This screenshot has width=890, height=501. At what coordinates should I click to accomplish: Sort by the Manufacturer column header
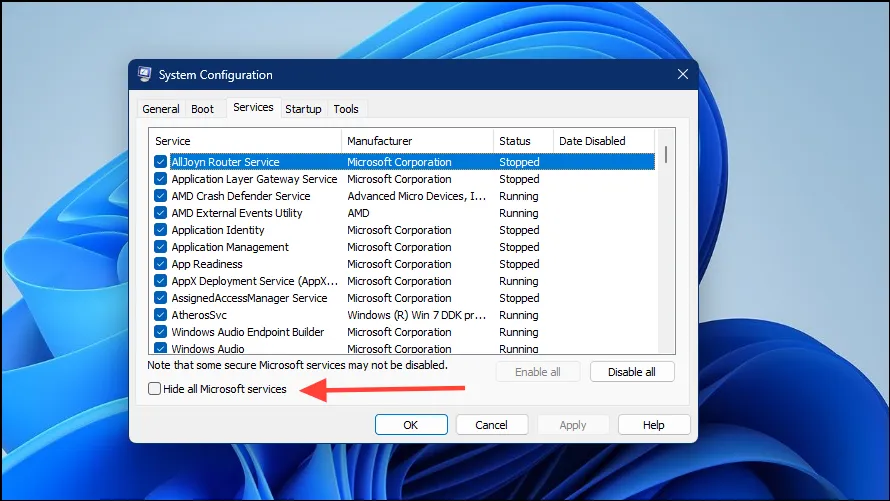pyautogui.click(x=417, y=141)
